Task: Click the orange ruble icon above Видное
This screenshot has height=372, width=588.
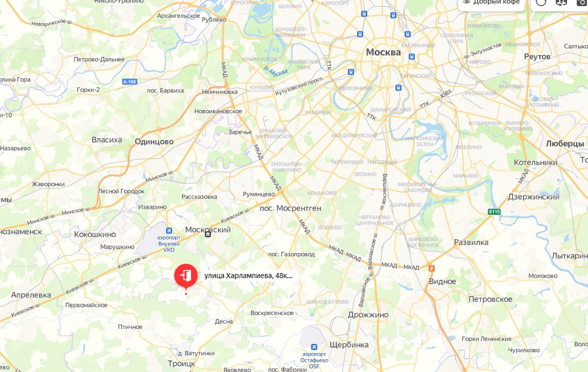Action: 431,268
